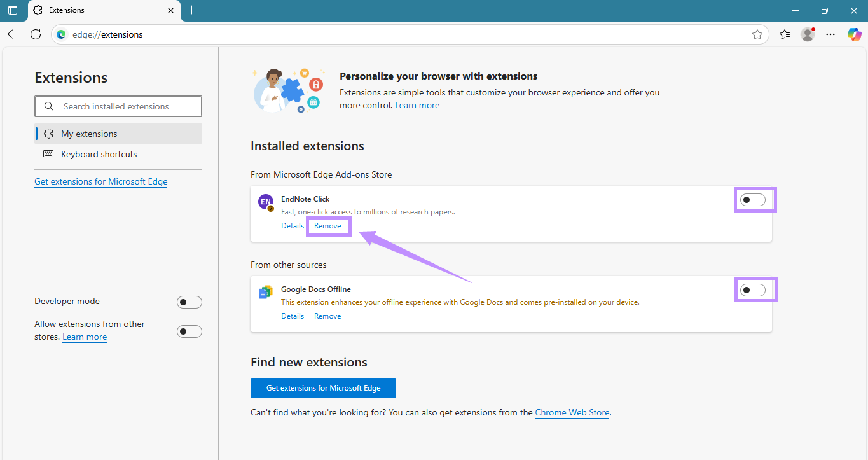Screen dimensions: 868x460
Task: Click the Installed extensions heading
Action: tap(307, 146)
